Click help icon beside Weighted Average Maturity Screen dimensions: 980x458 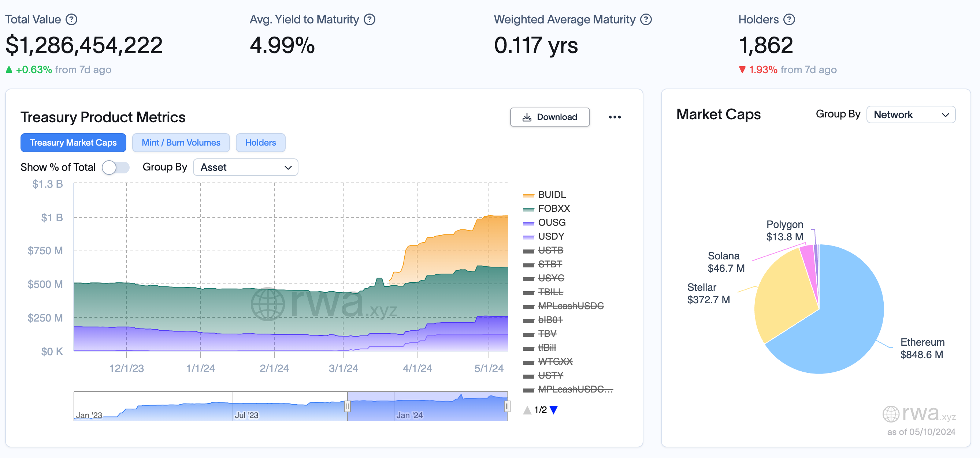click(646, 19)
